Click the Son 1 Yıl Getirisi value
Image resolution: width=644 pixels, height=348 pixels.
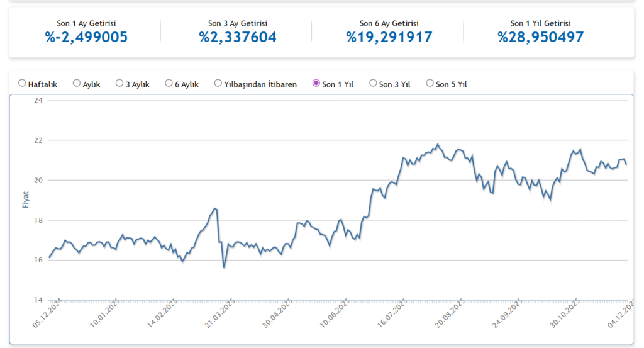(x=541, y=37)
